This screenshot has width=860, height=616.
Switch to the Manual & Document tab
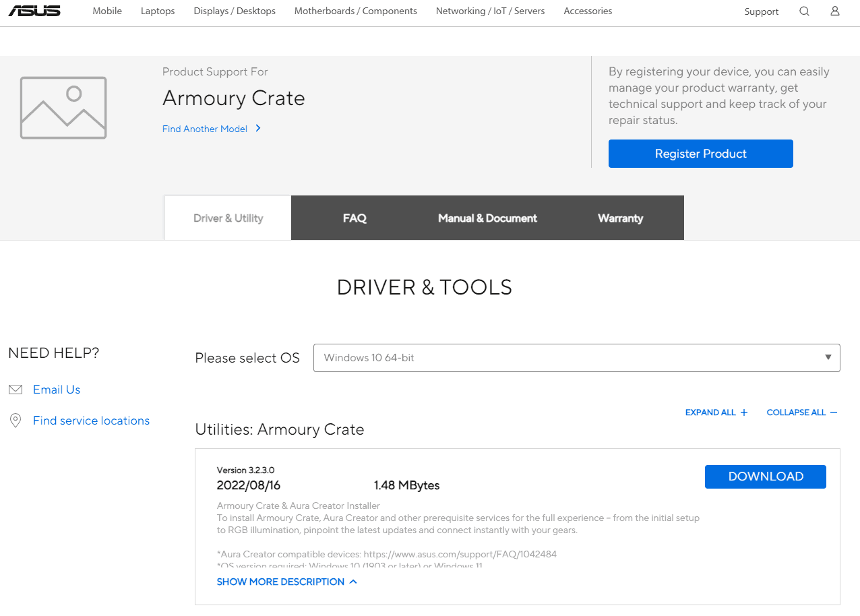pyautogui.click(x=487, y=218)
